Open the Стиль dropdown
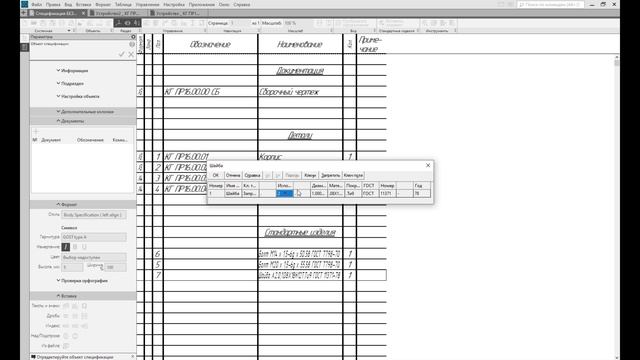This screenshot has width=640, height=360. pyautogui.click(x=93, y=215)
